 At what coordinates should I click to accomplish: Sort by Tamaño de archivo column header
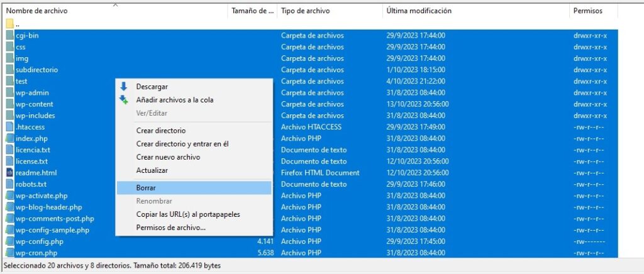pyautogui.click(x=252, y=11)
